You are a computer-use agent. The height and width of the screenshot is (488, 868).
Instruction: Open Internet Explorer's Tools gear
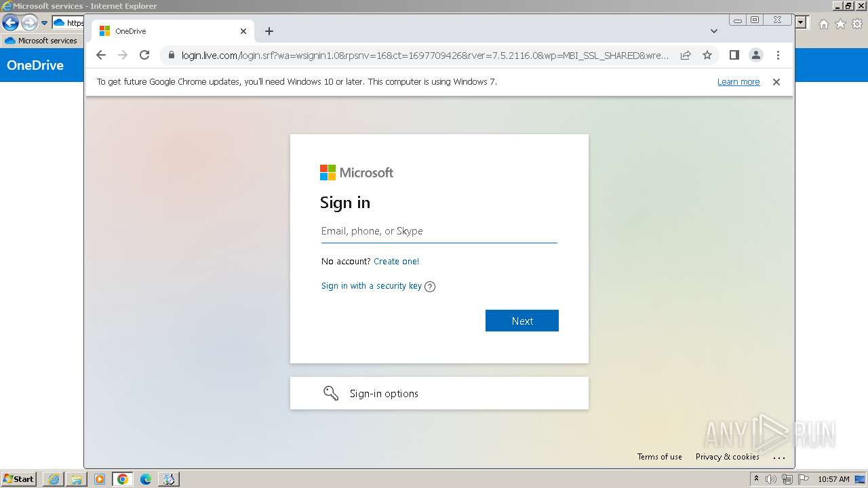click(857, 24)
